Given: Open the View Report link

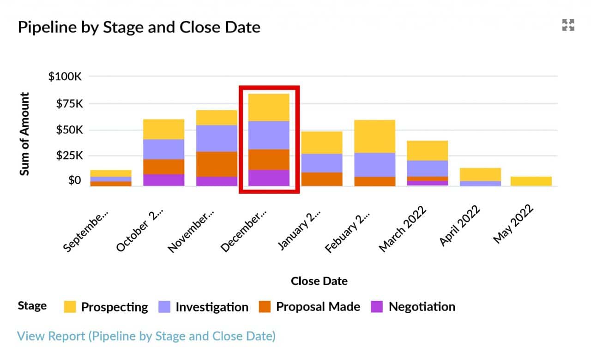Looking at the screenshot, I should [x=146, y=336].
